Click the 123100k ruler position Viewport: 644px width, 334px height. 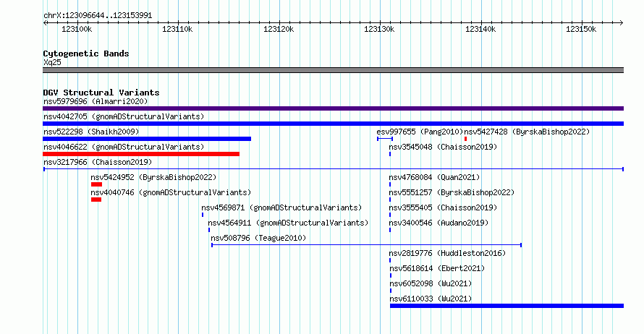[77, 29]
